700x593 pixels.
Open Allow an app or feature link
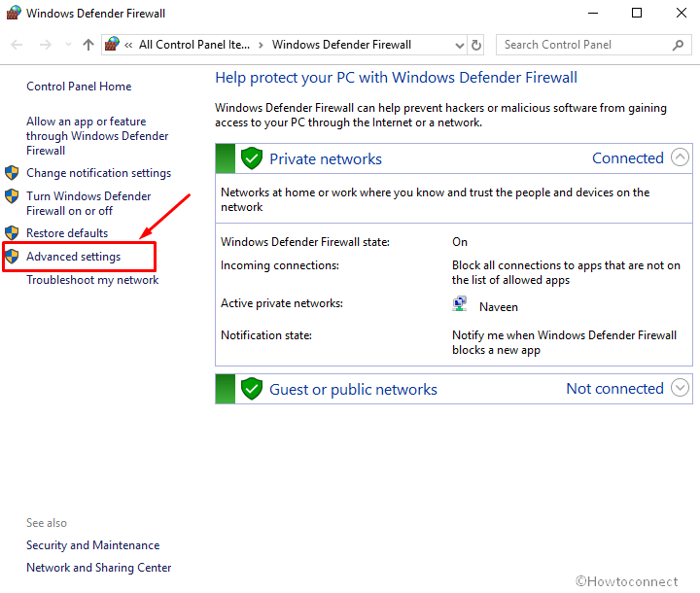97,136
